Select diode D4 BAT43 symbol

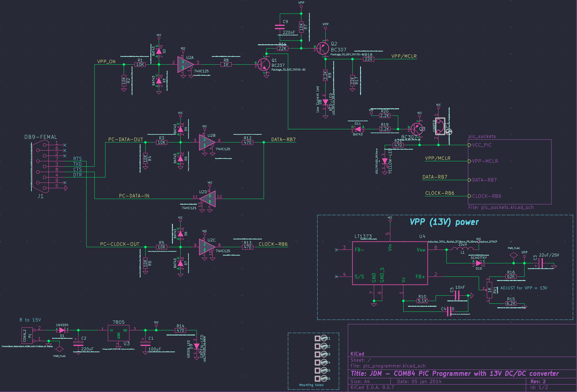pos(180,129)
